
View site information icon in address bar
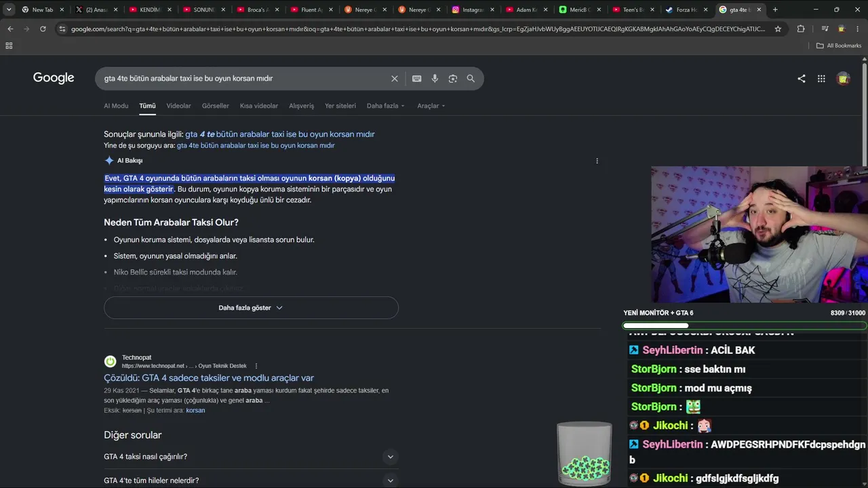pos(62,29)
